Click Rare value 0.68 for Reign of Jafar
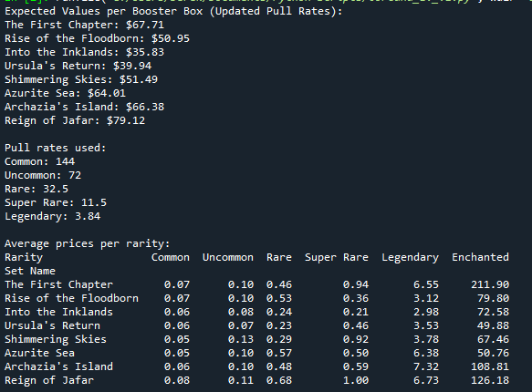The height and width of the screenshot is (392, 532). pos(279,380)
